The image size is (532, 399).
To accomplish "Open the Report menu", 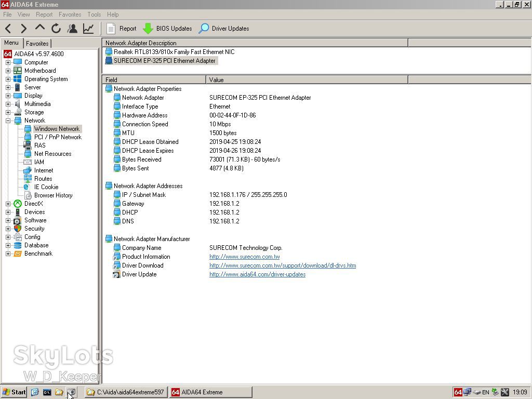I will pyautogui.click(x=44, y=15).
